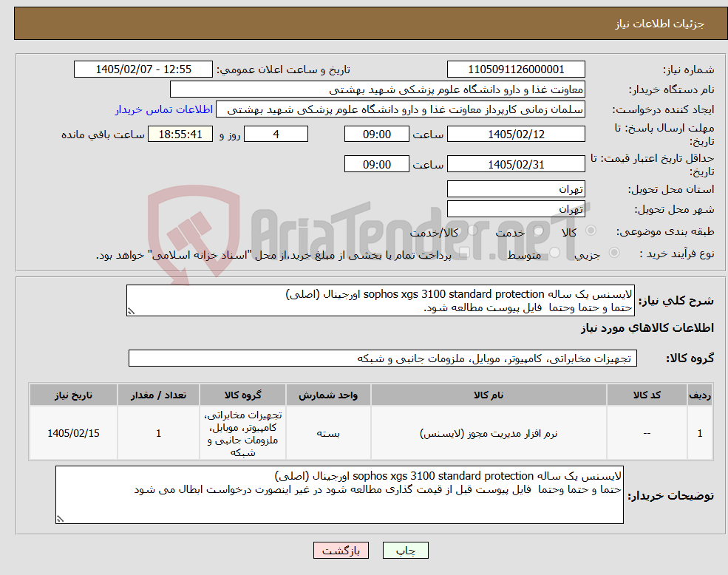This screenshot has width=728, height=575.
Task: Click the buyer notes textarea
Action: tap(339, 494)
